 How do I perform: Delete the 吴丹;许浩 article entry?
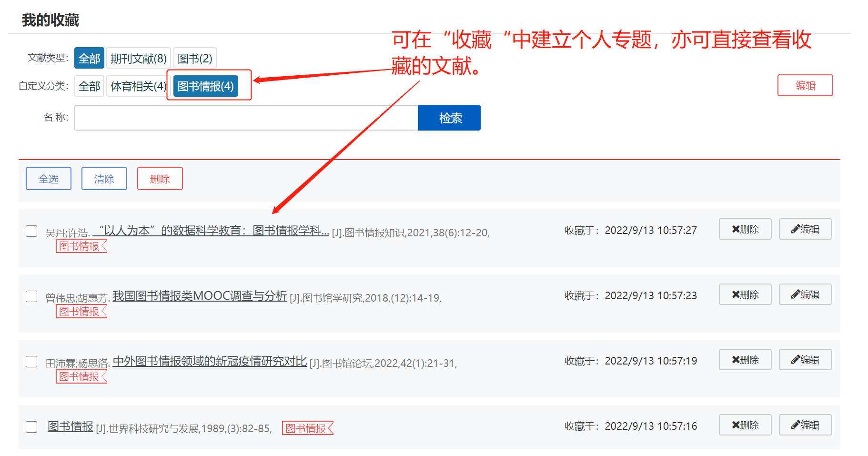745,229
